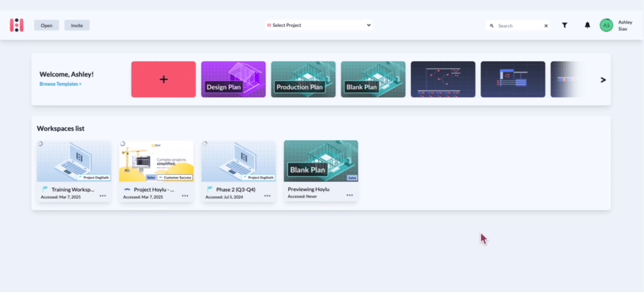Click the magnifier icon in the search box
Image resolution: width=644 pixels, height=292 pixels.
click(491, 26)
